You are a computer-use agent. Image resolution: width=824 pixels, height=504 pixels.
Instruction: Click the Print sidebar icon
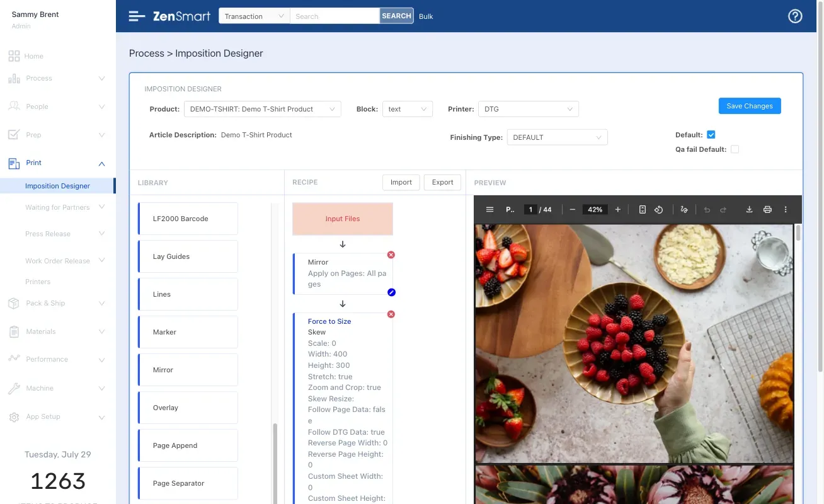pyautogui.click(x=14, y=163)
